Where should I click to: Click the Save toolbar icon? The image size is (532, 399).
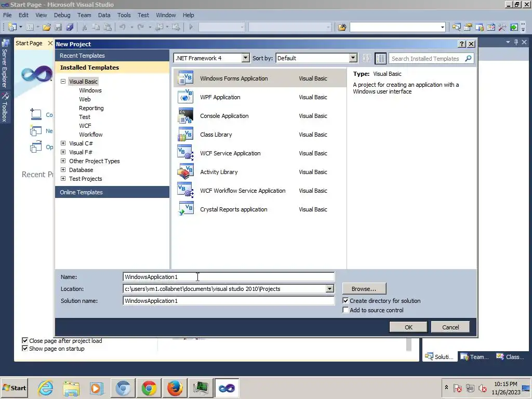[58, 27]
